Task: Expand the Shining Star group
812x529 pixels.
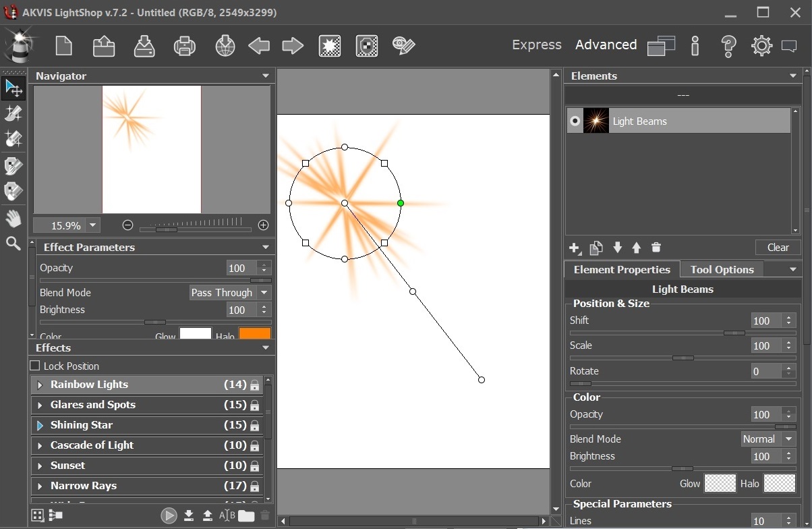Action: pyautogui.click(x=40, y=426)
